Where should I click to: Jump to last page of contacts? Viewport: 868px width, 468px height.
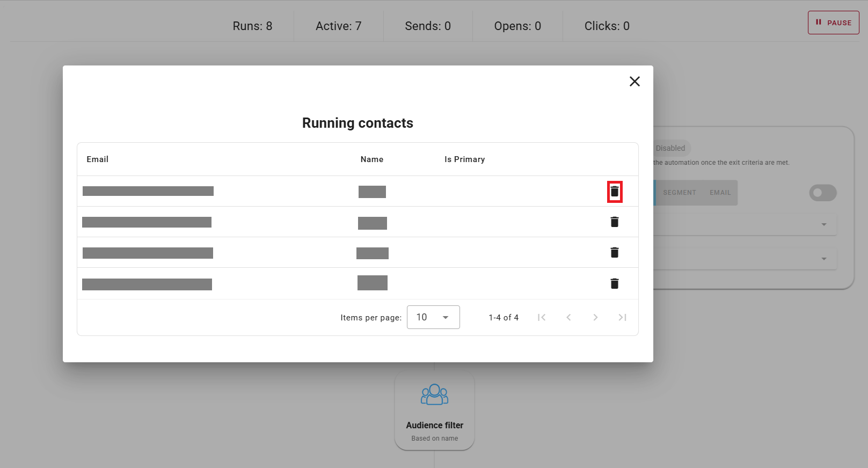pos(622,318)
